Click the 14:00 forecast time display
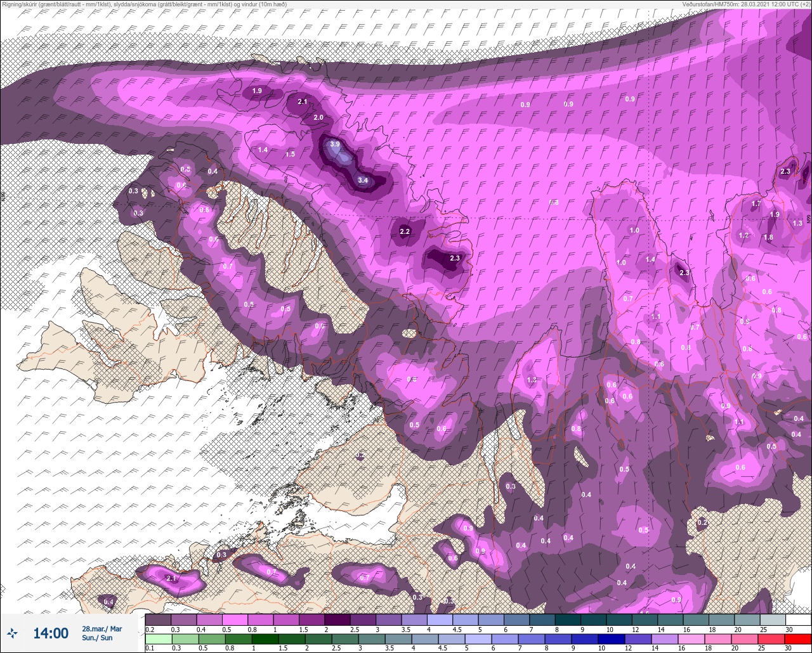Screen dimensions: 812x653 click(x=51, y=633)
